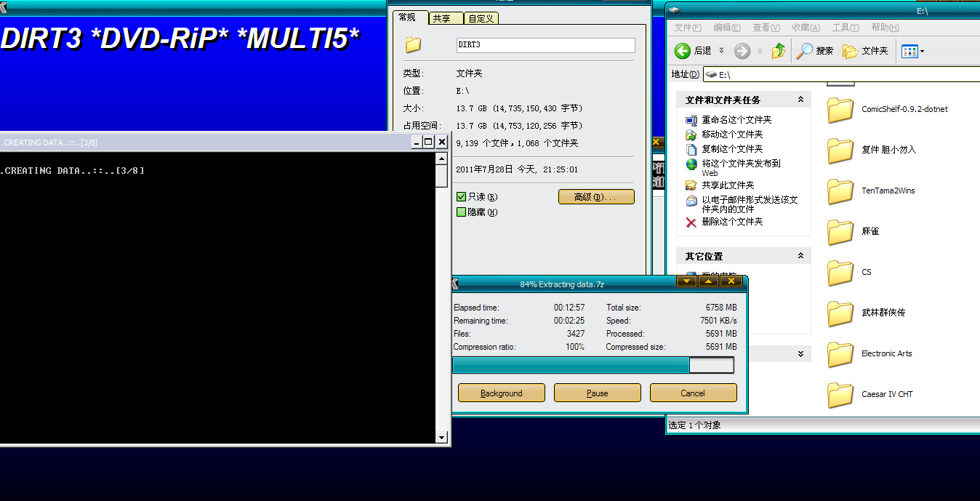Send extraction to Background
The image size is (980, 501).
pyautogui.click(x=502, y=393)
